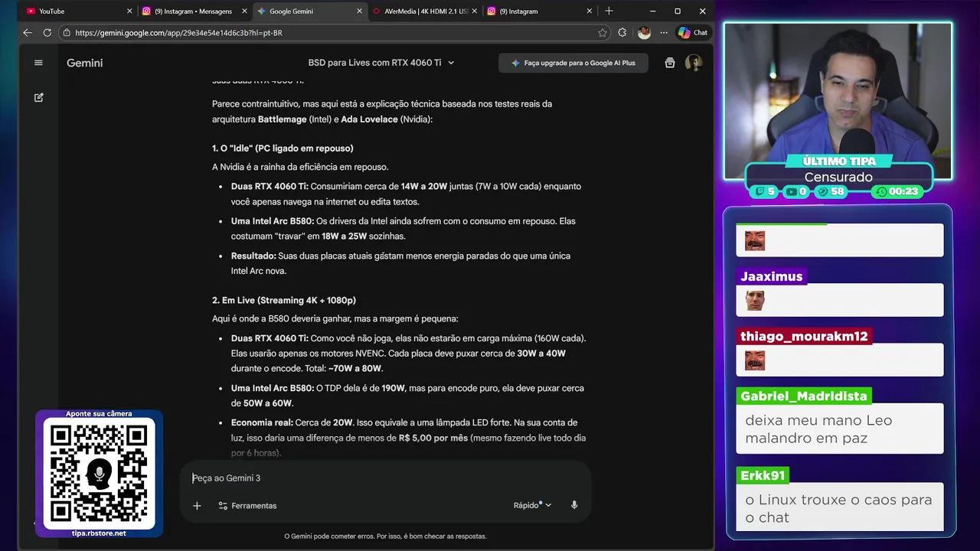Expand the Rápido model selector
Screen dimensions: 980x551
coord(532,505)
